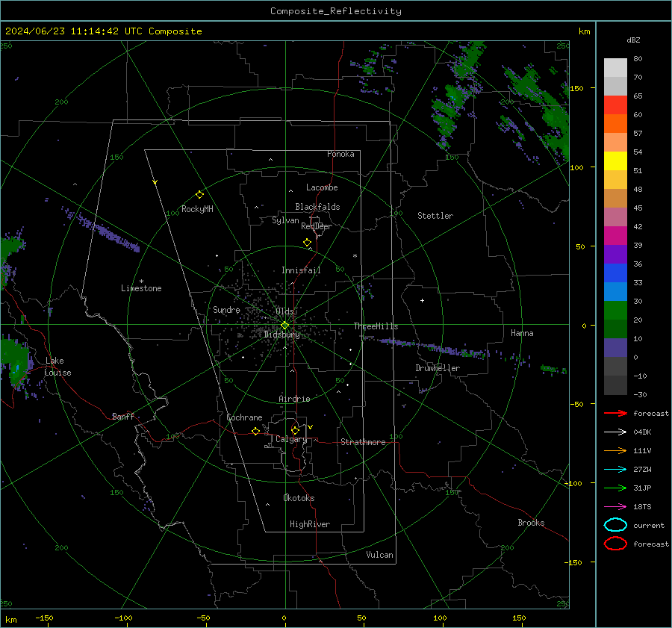Click the Innisfail town label
Image resolution: width=672 pixels, height=628 pixels.
point(301,270)
